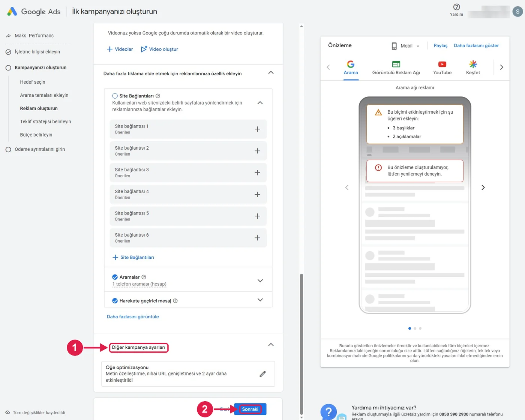The height and width of the screenshot is (420, 525).
Task: Open Bütçe belirleyin step in sidebar
Action: click(36, 135)
